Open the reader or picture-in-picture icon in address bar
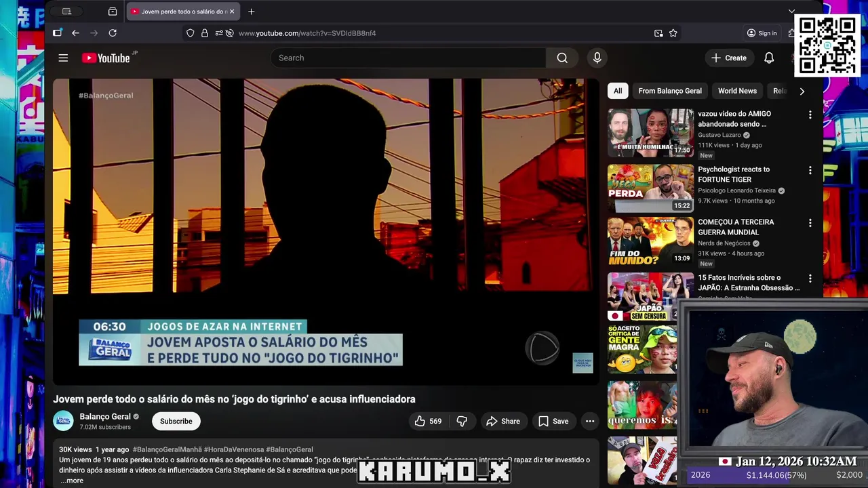This screenshot has width=868, height=488. 658,33
